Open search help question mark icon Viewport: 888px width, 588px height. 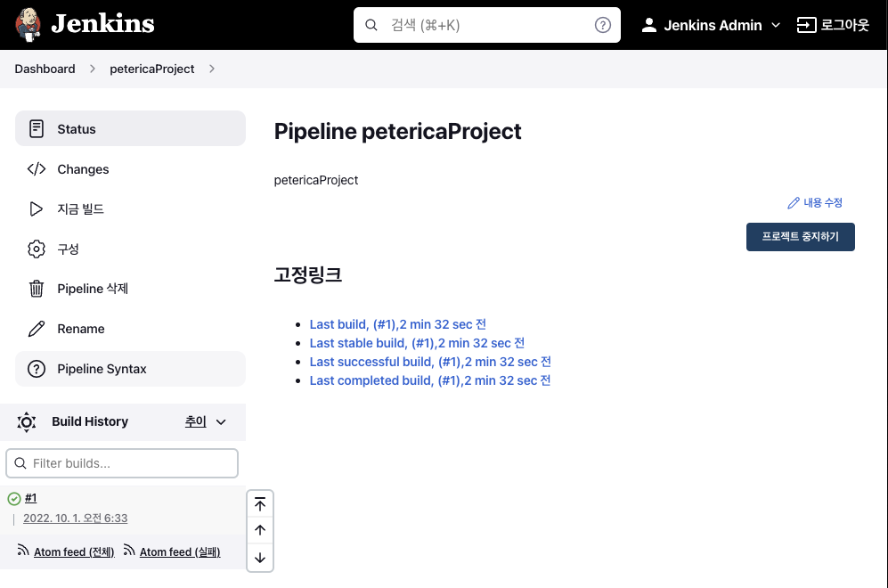[x=603, y=25]
